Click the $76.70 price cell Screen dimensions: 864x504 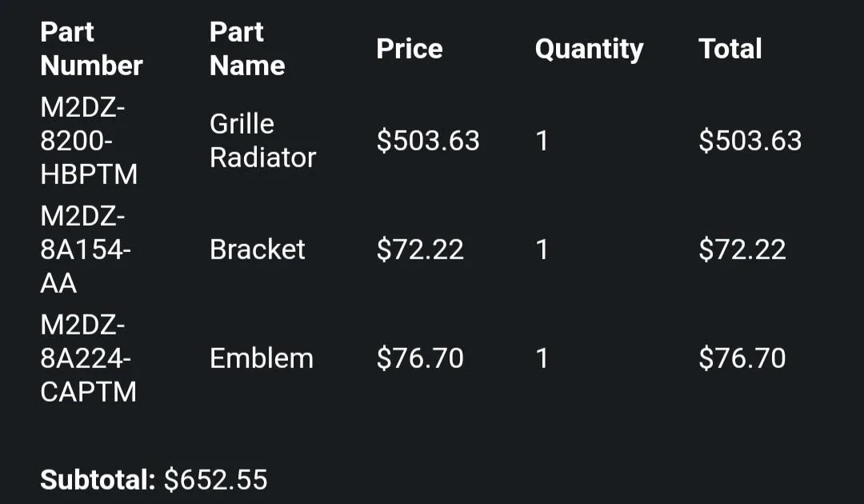click(420, 358)
